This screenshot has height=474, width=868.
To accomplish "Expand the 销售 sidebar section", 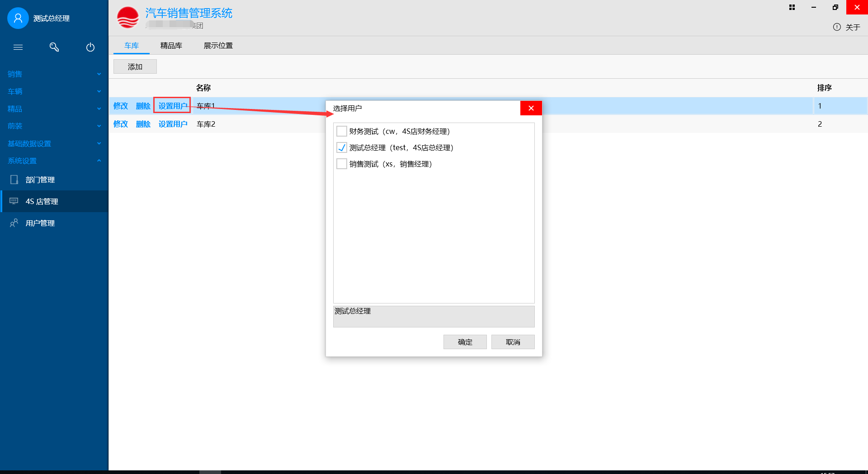I will coord(99,74).
